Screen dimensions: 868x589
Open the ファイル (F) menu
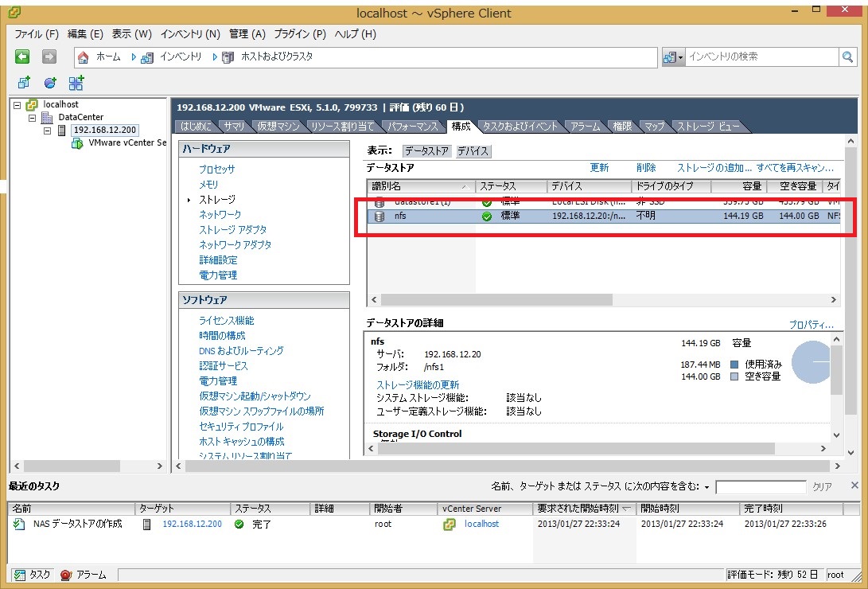pyautogui.click(x=37, y=34)
